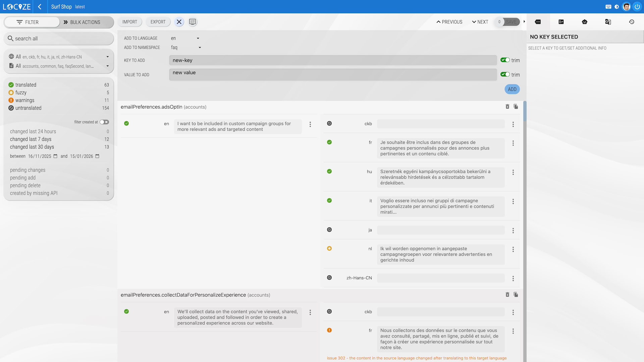This screenshot has height=362, width=644.
Task: Expand the Add to Namespace faq dropdown
Action: (x=200, y=48)
